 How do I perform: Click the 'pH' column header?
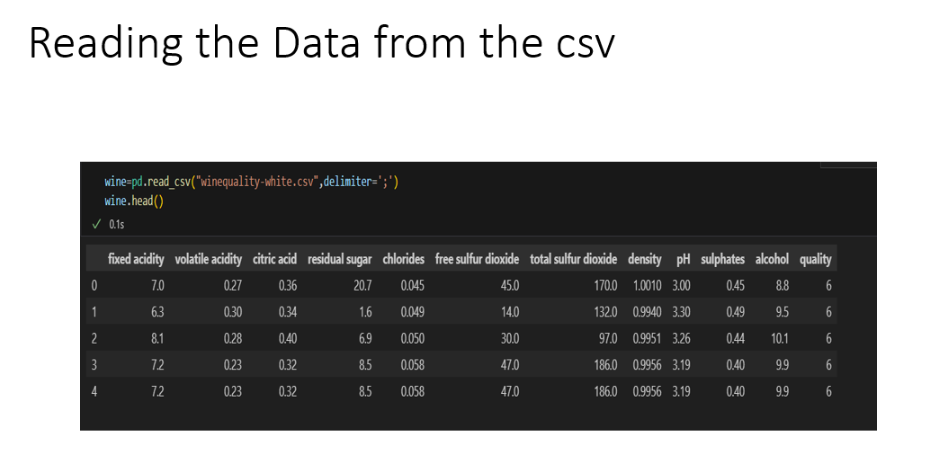tap(683, 259)
